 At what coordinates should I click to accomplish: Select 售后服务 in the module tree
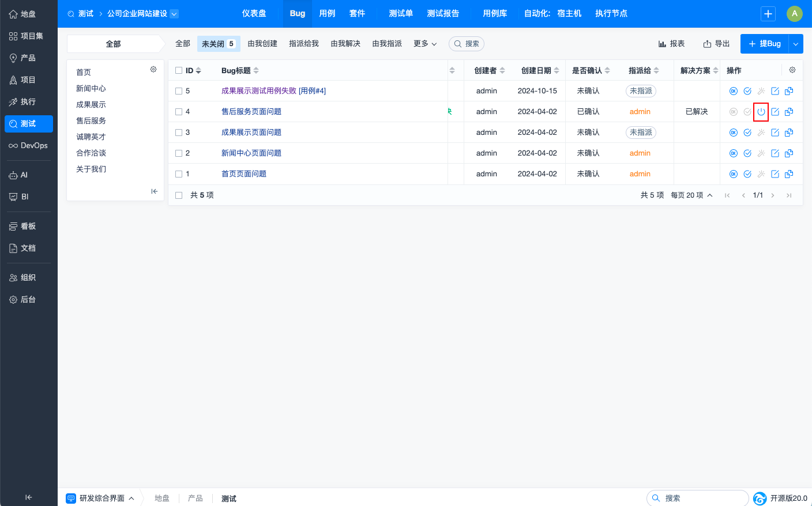[91, 121]
